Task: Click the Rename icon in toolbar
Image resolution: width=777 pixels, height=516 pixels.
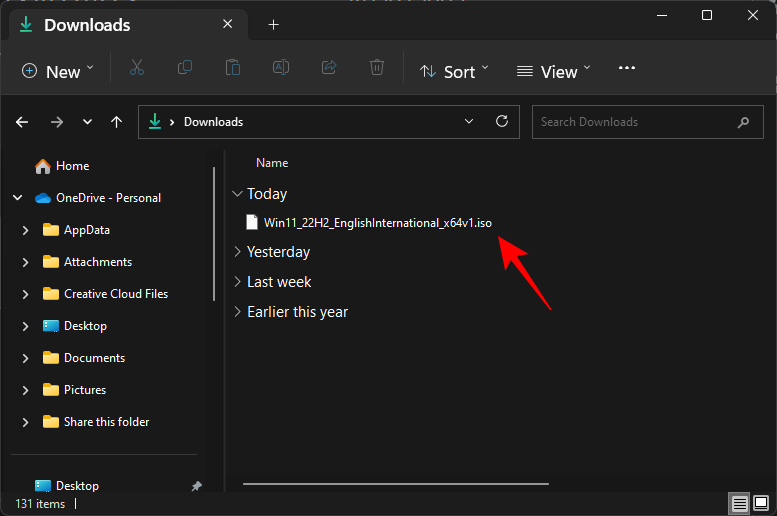Action: point(281,67)
